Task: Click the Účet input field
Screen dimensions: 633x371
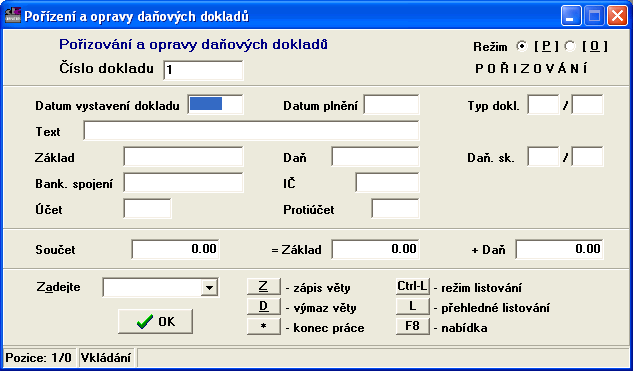Action: pos(147,208)
